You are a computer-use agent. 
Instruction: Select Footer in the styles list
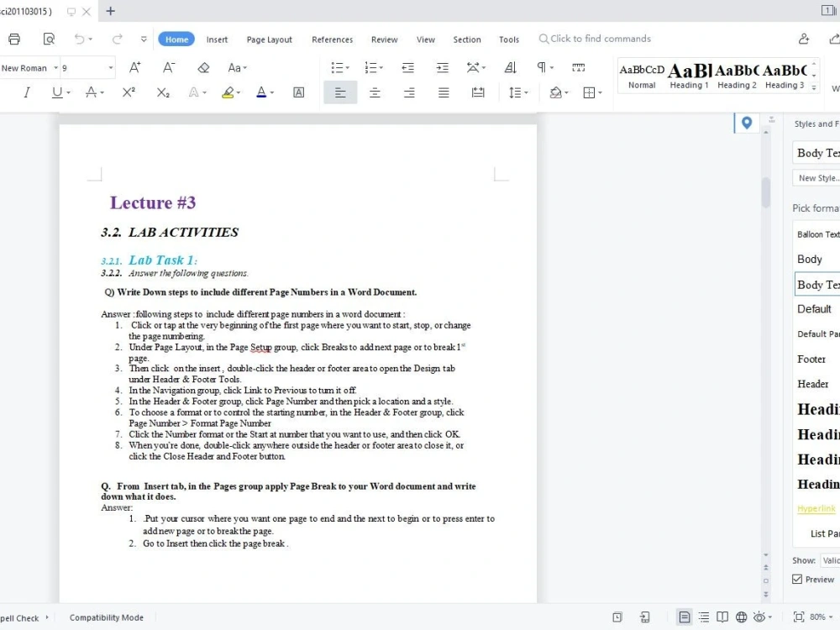click(x=811, y=359)
